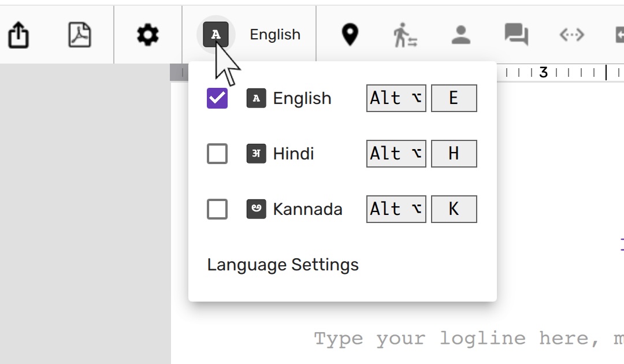This screenshot has width=624, height=364.
Task: Toggle the language dropdown 'A' button
Action: tap(216, 35)
